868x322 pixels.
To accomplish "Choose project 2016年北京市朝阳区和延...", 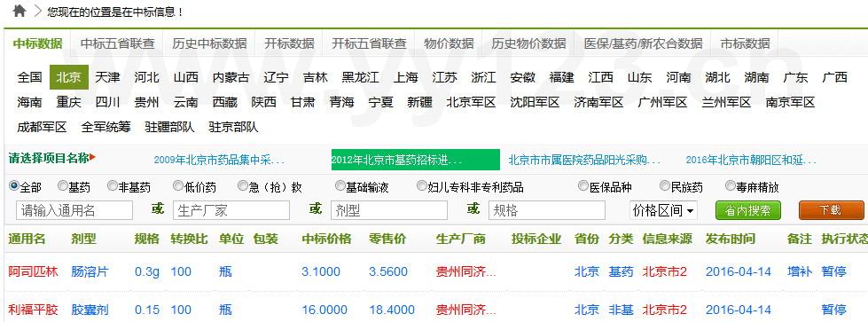I will click(x=751, y=161).
